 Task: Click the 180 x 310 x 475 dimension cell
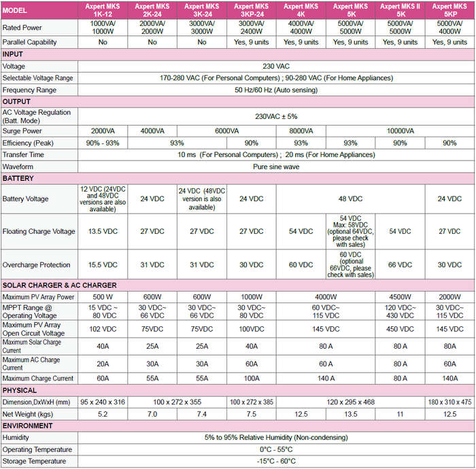pyautogui.click(x=449, y=402)
